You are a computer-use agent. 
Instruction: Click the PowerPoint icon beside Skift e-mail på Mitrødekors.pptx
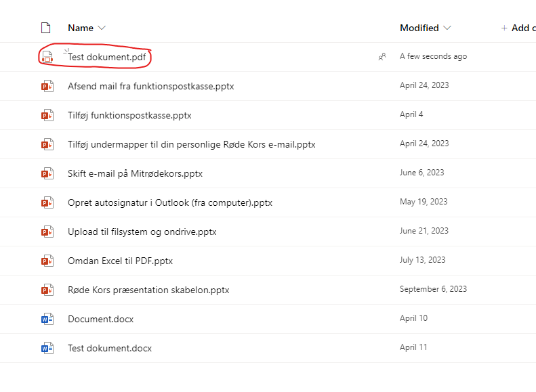(x=47, y=173)
